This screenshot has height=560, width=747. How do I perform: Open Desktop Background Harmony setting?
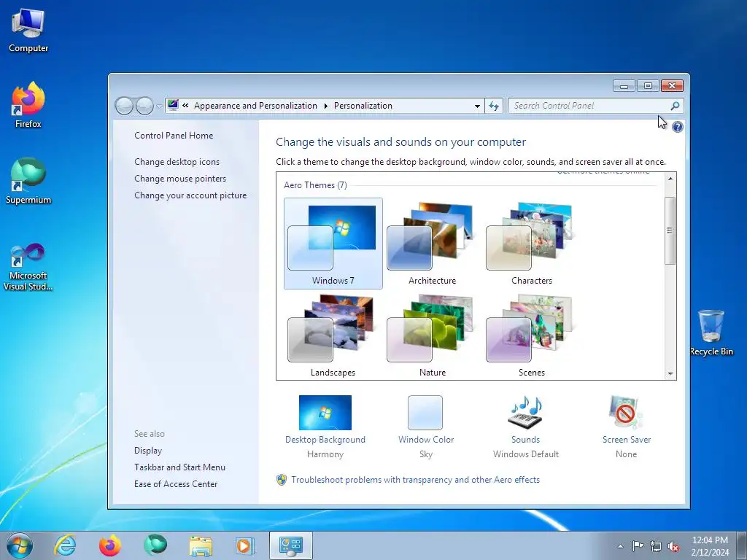(x=325, y=427)
